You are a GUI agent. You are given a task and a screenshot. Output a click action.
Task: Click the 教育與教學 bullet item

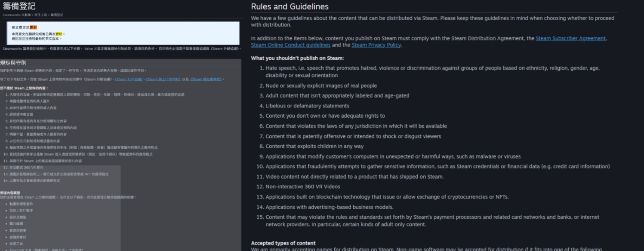pos(18,230)
